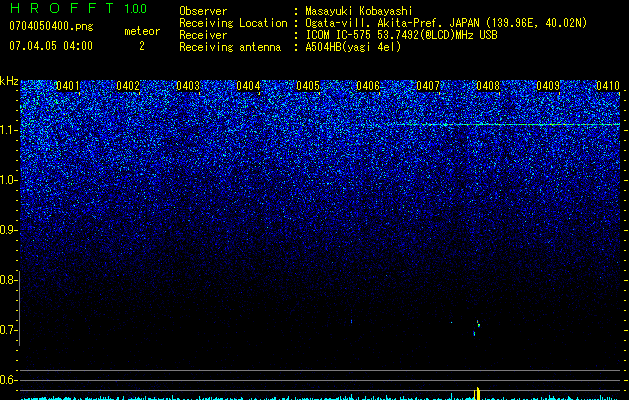This screenshot has height=400, width=629.
Task: Click the 0410 time marker
Action: click(608, 86)
